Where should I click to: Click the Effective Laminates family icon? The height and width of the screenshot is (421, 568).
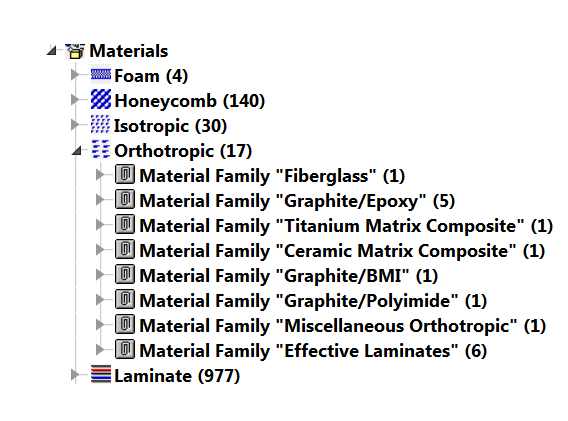tap(125, 349)
